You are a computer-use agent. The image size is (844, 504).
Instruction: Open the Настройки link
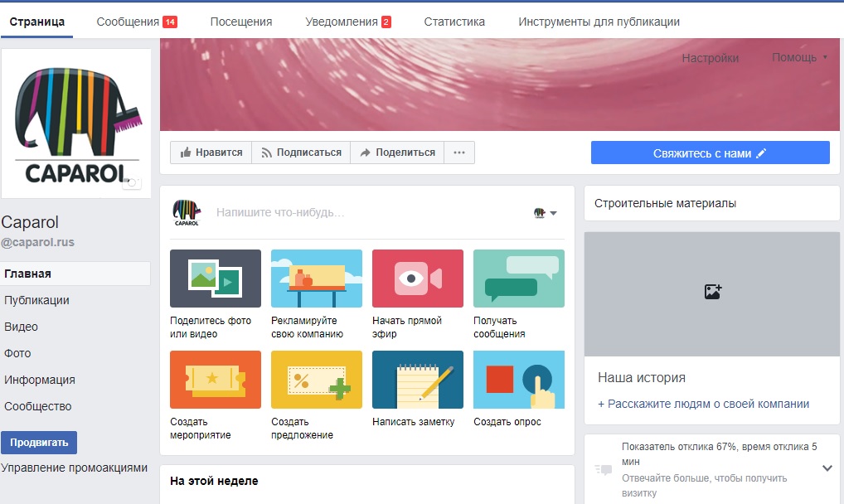point(710,58)
